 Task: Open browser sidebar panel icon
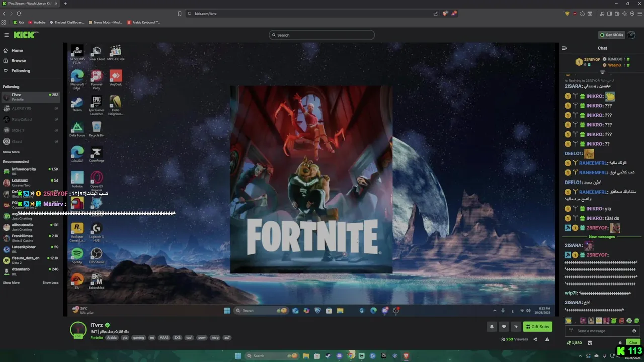[609, 14]
